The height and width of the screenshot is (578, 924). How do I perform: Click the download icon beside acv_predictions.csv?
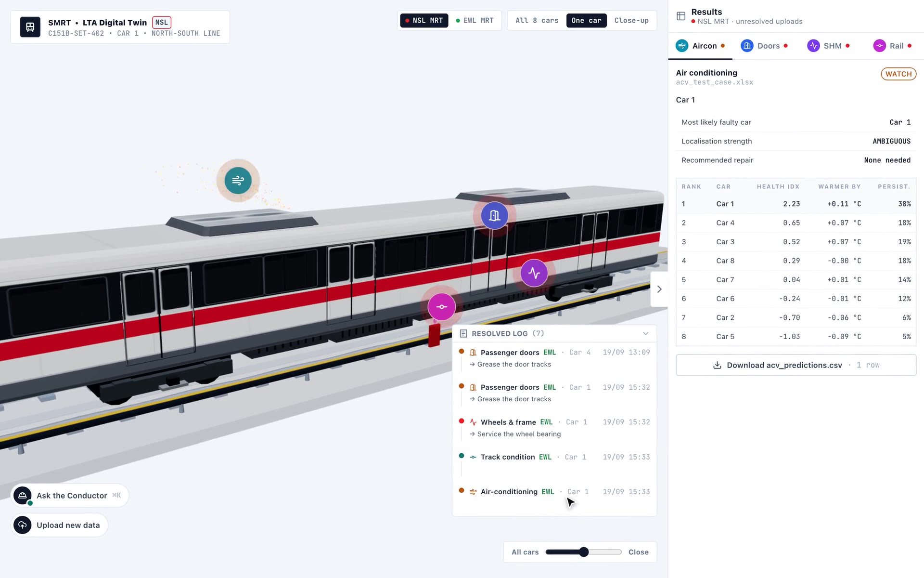[x=717, y=365]
